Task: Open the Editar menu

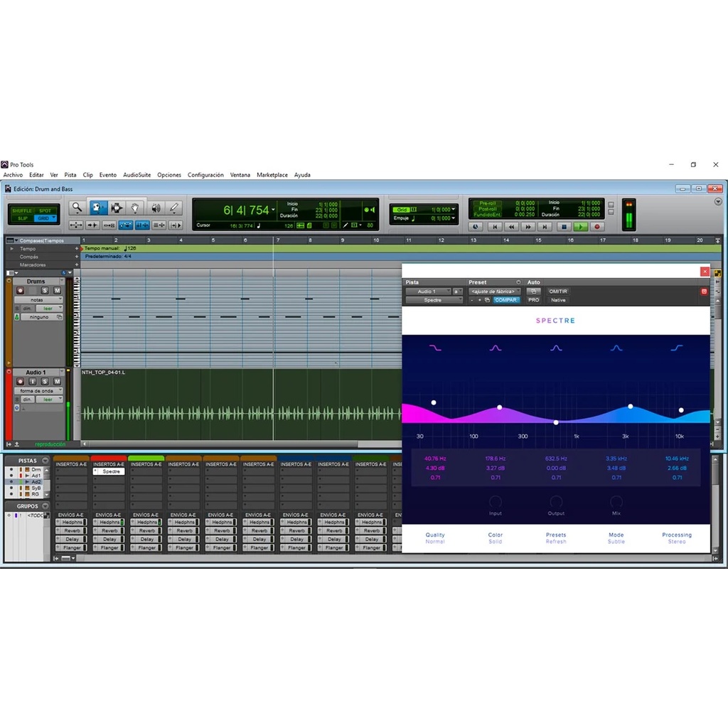Action: [x=36, y=175]
